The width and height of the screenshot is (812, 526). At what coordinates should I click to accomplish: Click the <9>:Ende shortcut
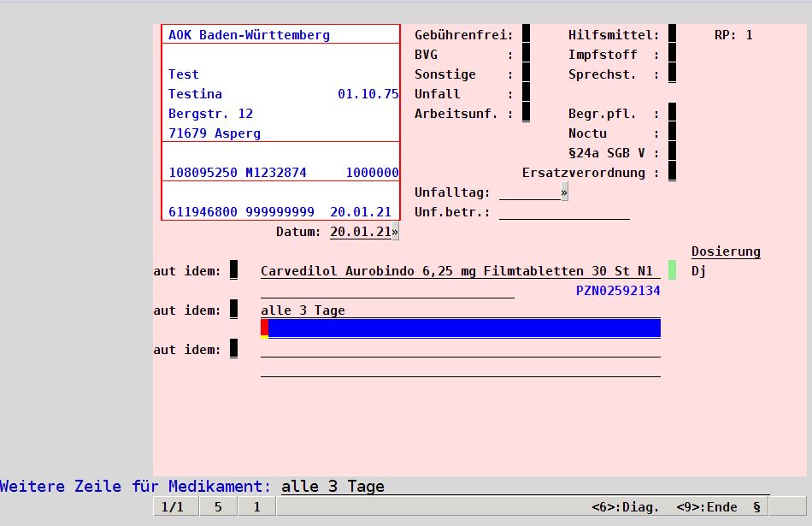click(x=706, y=507)
